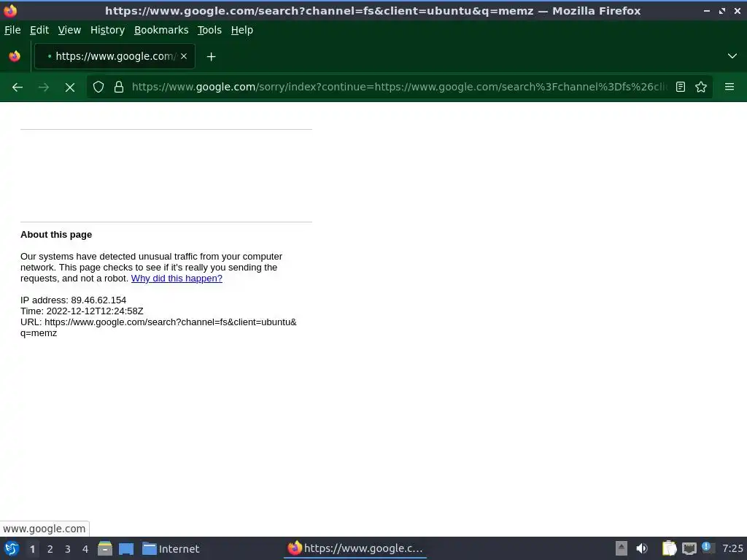Viewport: 747px width, 560px height.
Task: Maximize the Firefox window
Action: coord(722,11)
